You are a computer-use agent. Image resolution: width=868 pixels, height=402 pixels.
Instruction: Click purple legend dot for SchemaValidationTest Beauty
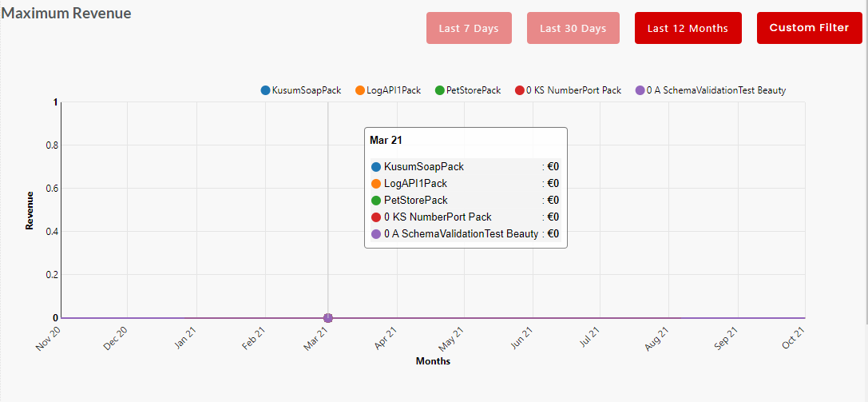[640, 90]
